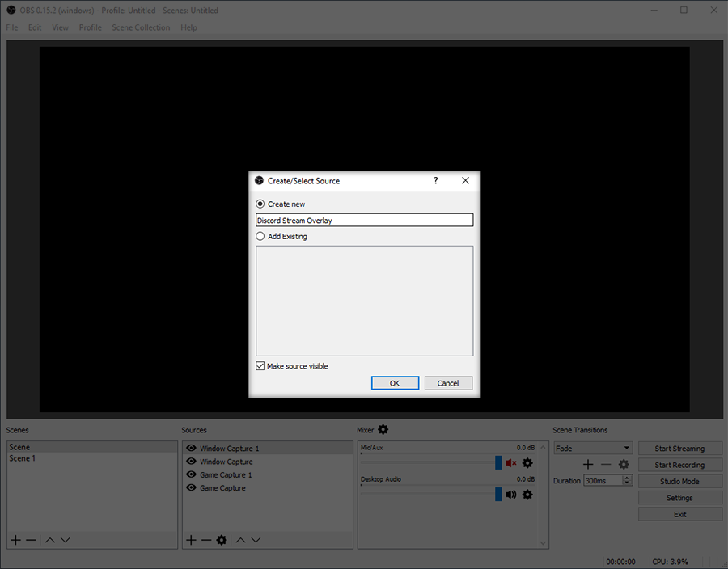
Task: Move source down with arrow icon
Action: pyautogui.click(x=256, y=540)
